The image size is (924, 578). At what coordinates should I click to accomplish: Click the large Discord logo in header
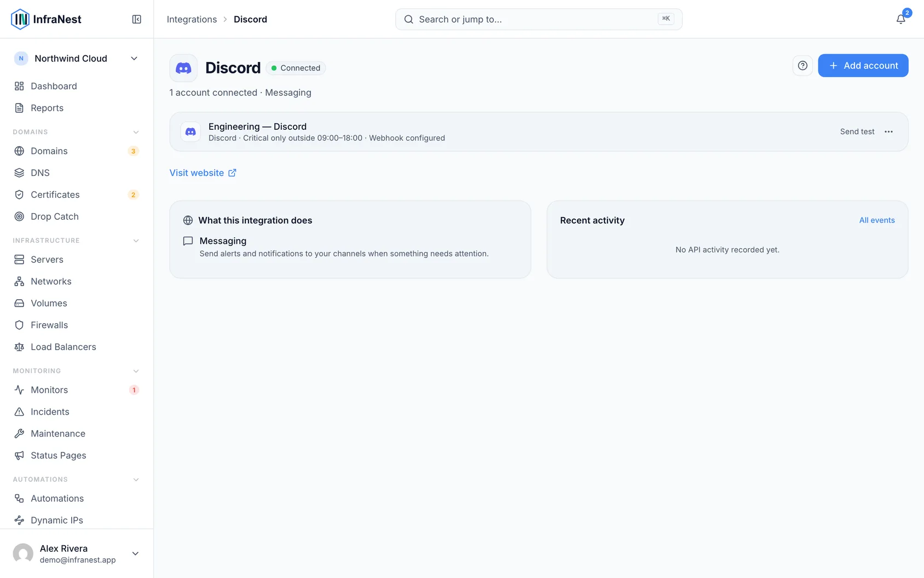tap(183, 68)
